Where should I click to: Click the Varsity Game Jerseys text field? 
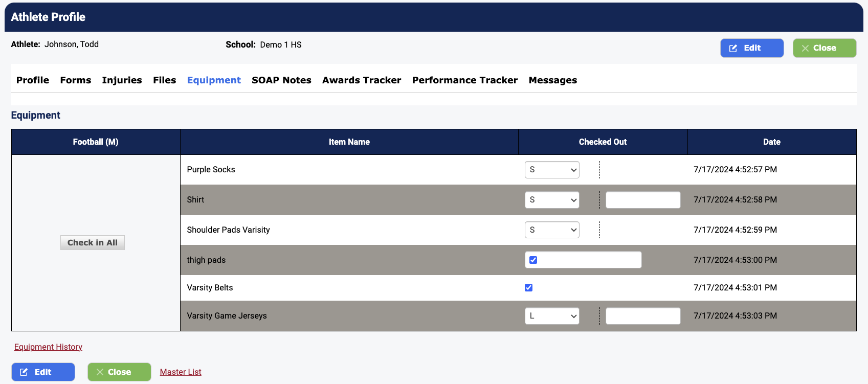point(643,316)
